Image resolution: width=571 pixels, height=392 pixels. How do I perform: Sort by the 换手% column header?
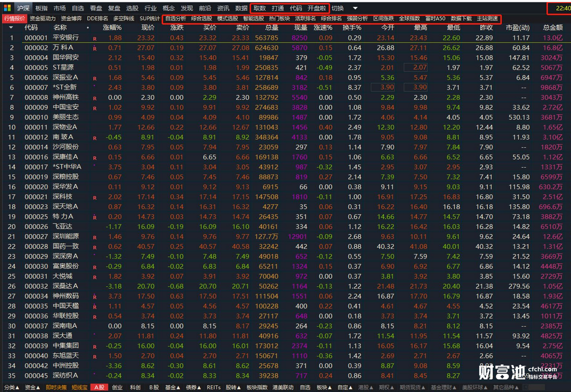(x=352, y=28)
